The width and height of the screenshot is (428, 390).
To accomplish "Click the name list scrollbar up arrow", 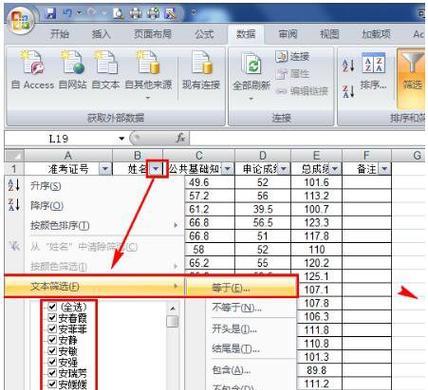I will point(172,308).
